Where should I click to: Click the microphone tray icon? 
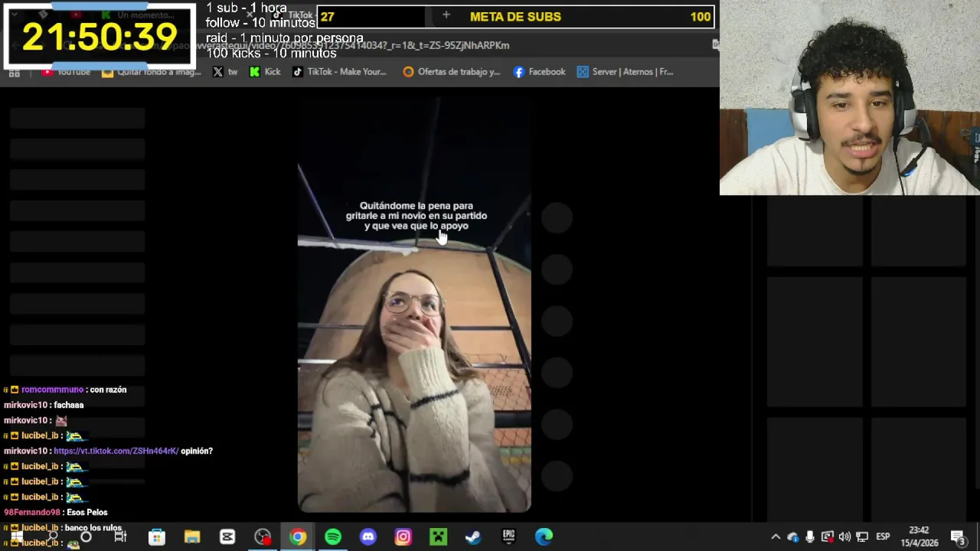(x=810, y=536)
